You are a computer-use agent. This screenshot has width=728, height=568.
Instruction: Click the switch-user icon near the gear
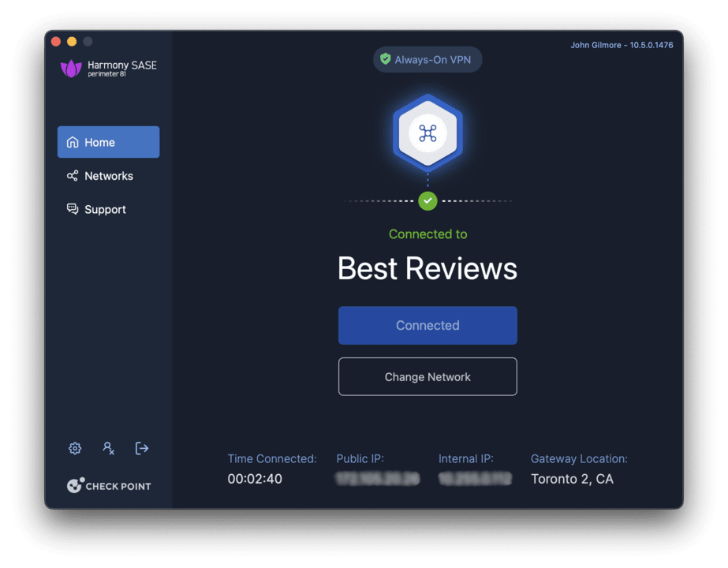[108, 448]
